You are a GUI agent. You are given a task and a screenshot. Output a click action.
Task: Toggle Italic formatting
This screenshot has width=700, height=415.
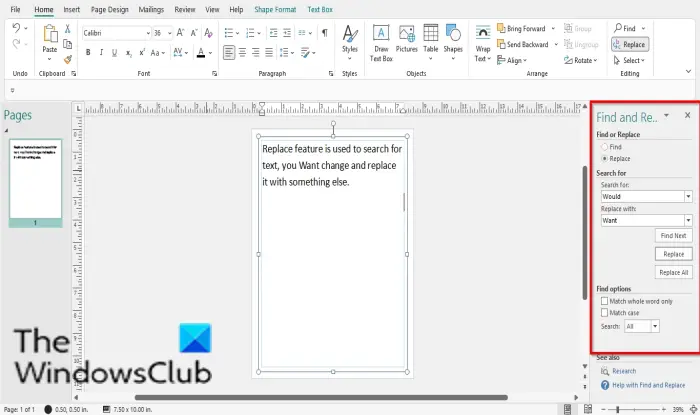coord(101,53)
